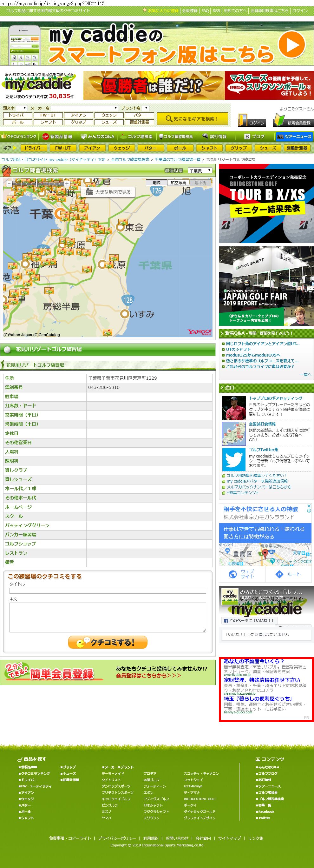Open the Bridgestone TOUR B X/XS ad
314x868 pixels.
(266, 204)
